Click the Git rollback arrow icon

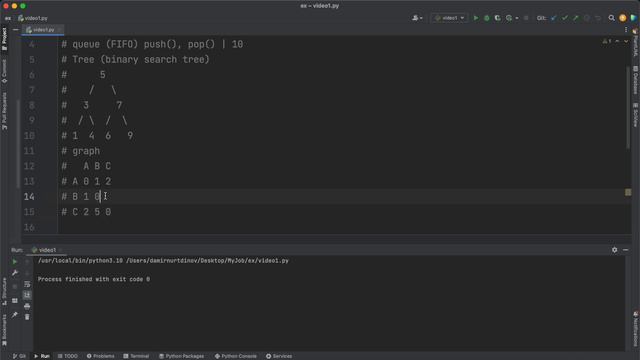point(598,18)
